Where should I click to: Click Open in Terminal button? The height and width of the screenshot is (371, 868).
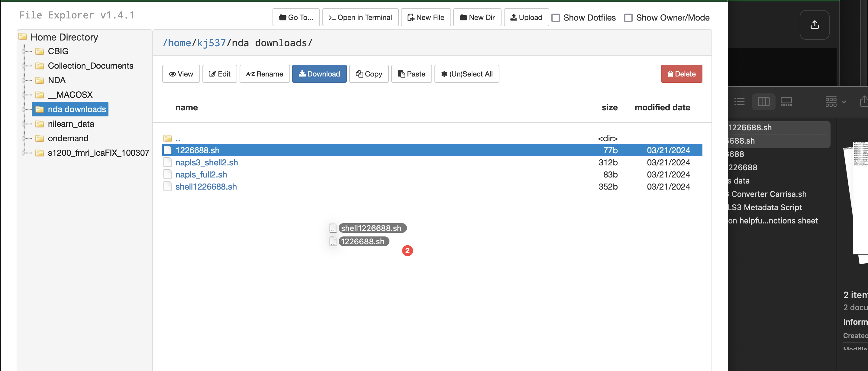point(360,18)
